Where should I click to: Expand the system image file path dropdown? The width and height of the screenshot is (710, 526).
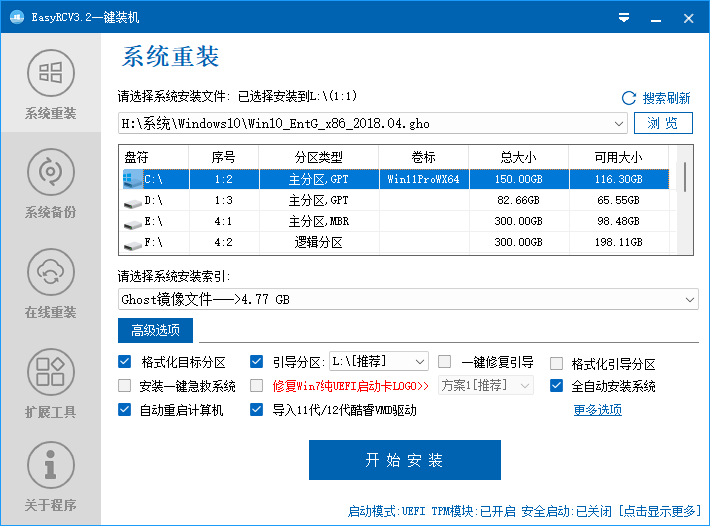pos(619,123)
